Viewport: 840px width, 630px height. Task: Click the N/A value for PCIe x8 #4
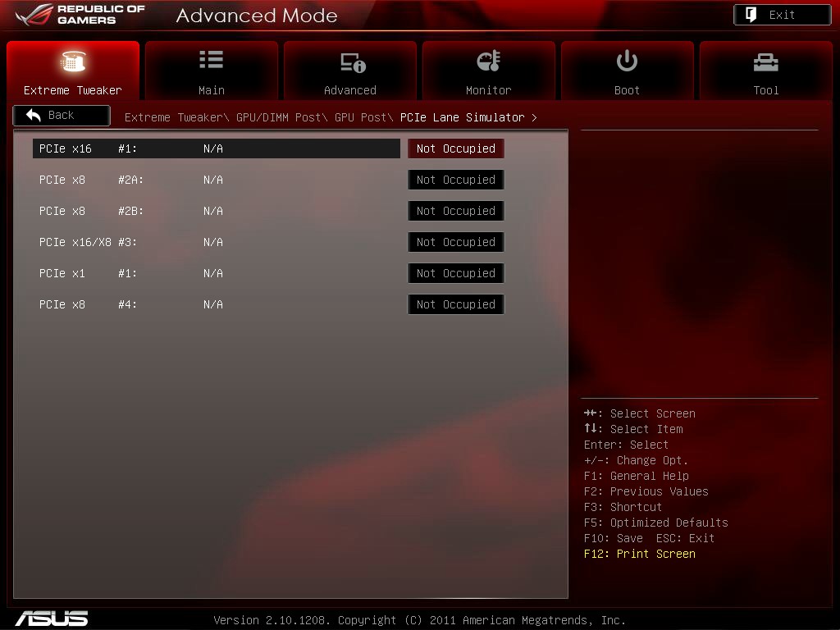point(213,304)
